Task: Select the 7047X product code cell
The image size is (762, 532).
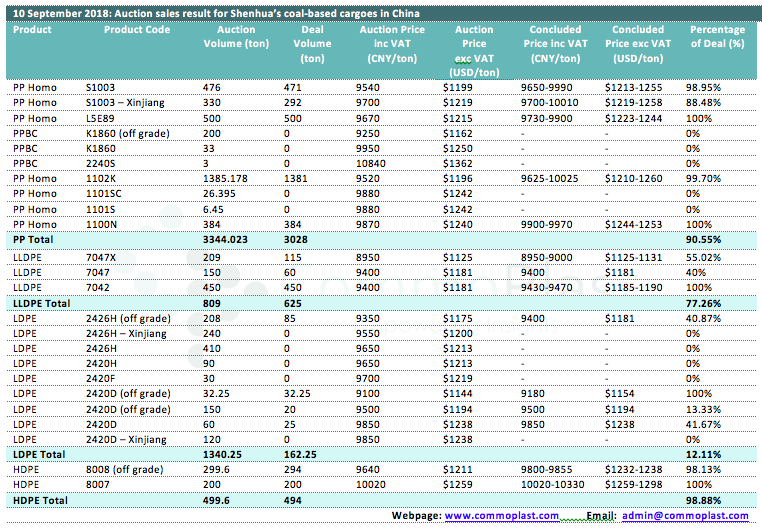Action: tap(103, 256)
